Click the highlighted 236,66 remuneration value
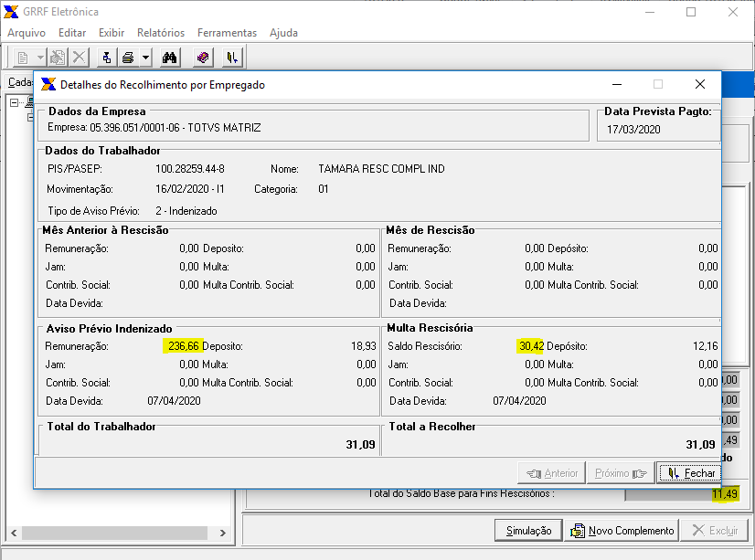Screen dimensions: 755x560 184,346
